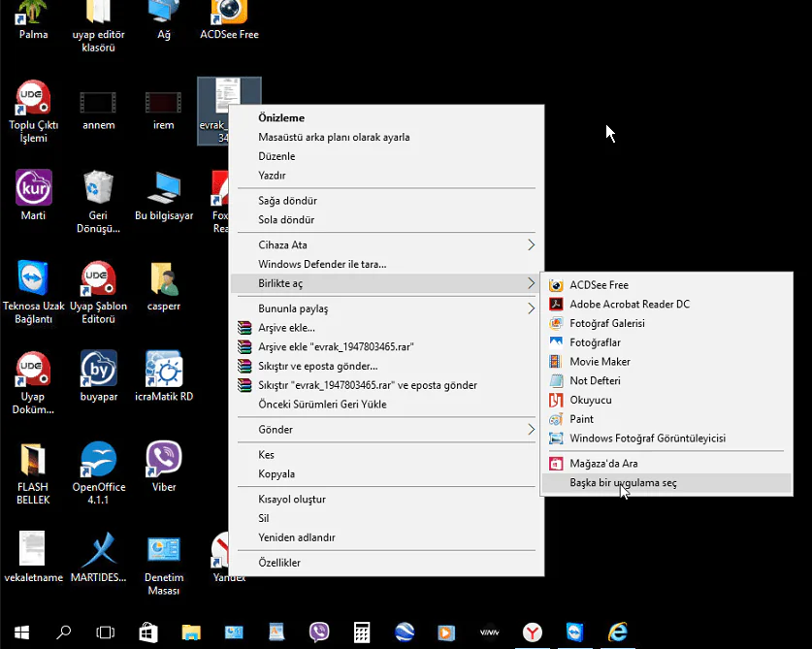Open Viber desktop shortcut
The width and height of the screenshot is (812, 649).
[x=163, y=459]
